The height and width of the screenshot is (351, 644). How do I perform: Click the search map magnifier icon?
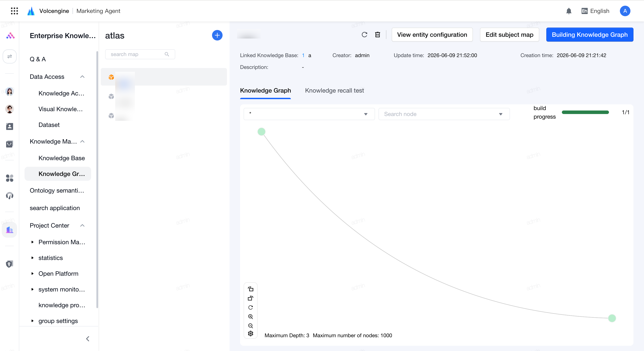pyautogui.click(x=167, y=54)
